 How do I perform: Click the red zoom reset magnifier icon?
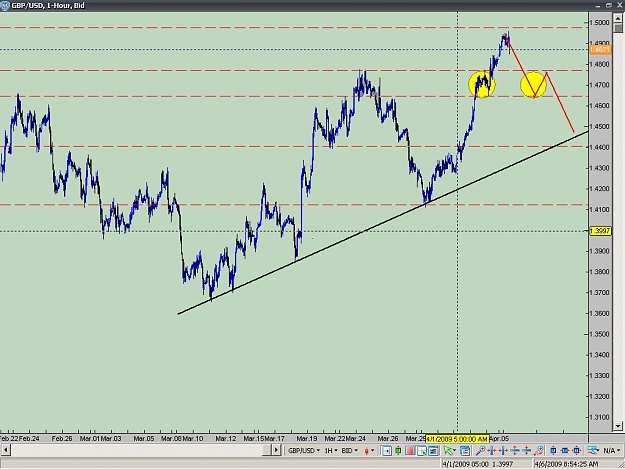click(x=539, y=451)
